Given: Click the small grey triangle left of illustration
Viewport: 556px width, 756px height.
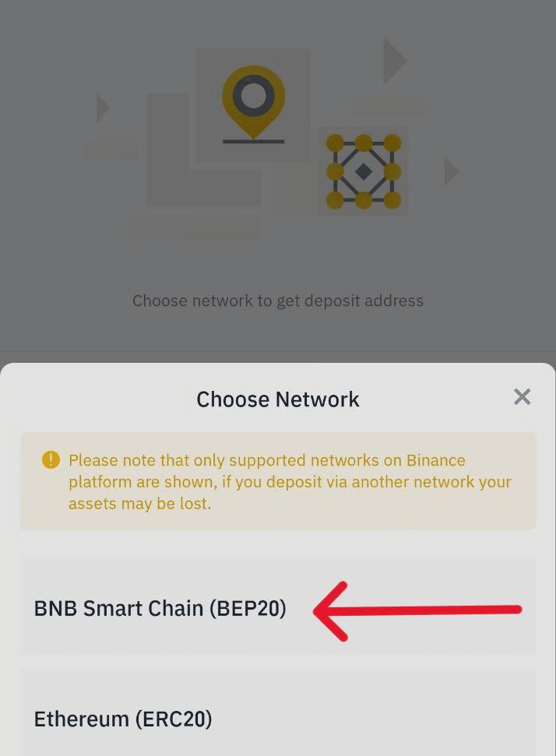Looking at the screenshot, I should (x=103, y=108).
